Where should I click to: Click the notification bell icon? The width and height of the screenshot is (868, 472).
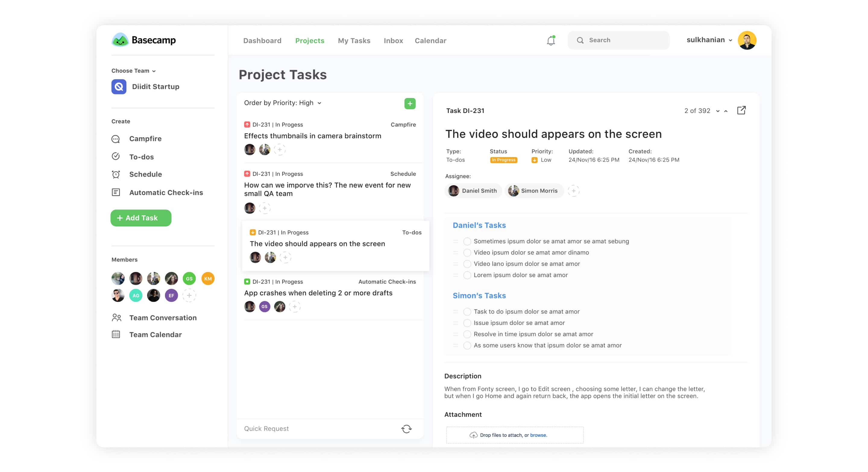[550, 40]
